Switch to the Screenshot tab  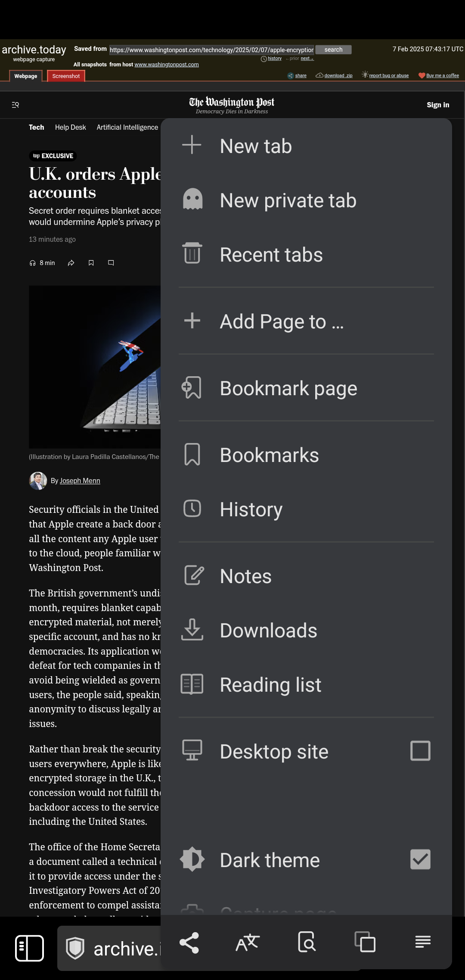point(66,76)
